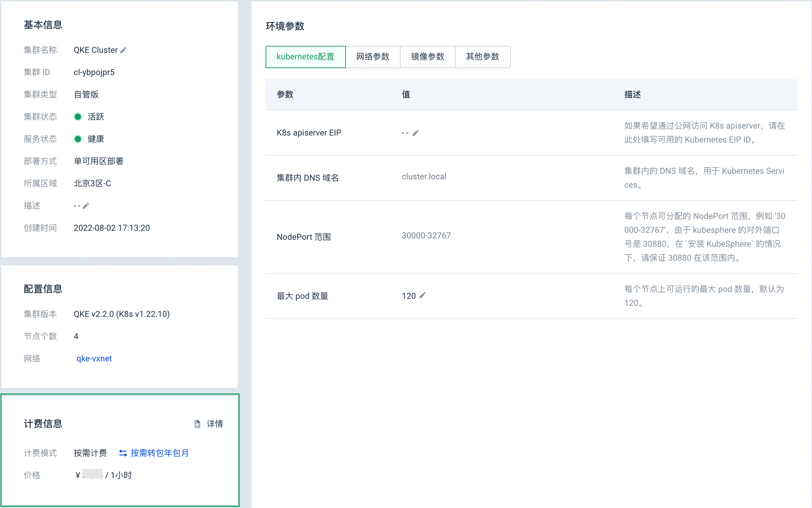Viewport: 812px width, 508px height.
Task: Click the 参数 column header
Action: tap(285, 95)
